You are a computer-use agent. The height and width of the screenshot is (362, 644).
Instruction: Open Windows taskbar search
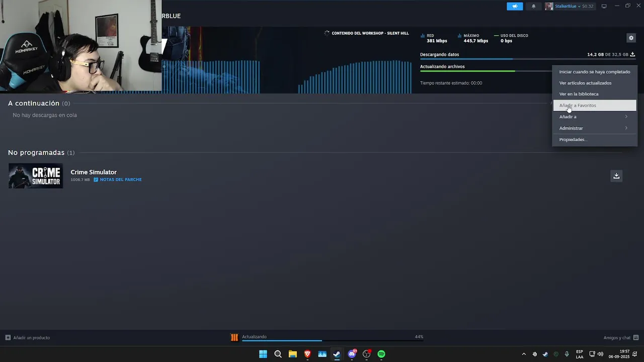coord(278,354)
